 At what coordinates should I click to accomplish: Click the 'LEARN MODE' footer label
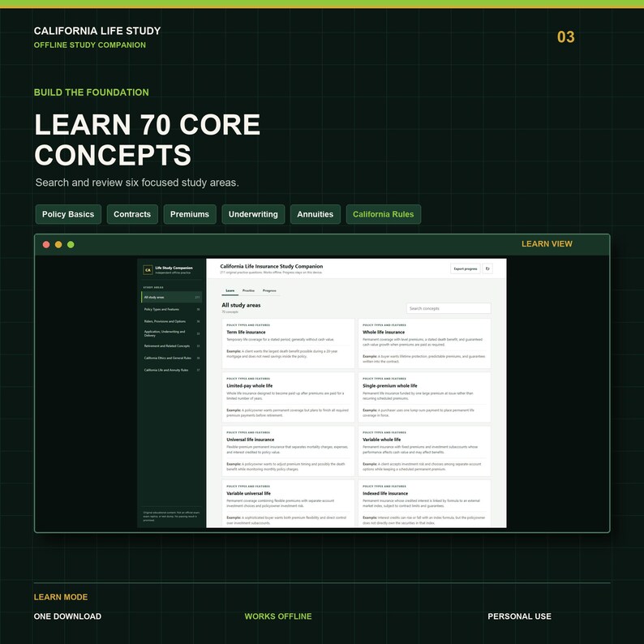coord(61,597)
